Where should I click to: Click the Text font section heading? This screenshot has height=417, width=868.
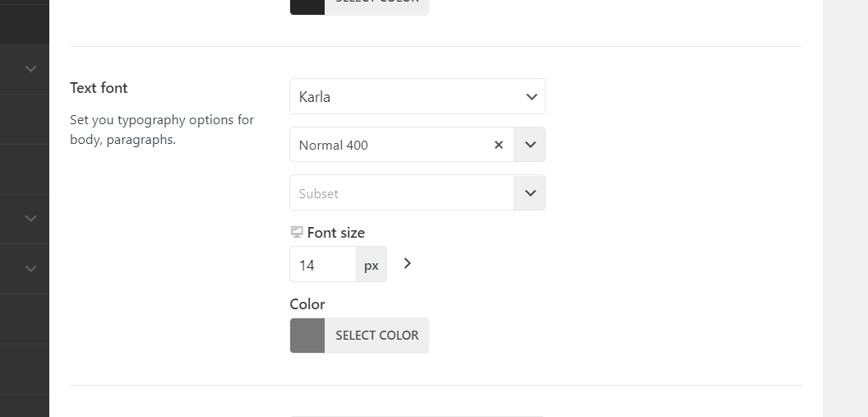[x=99, y=88]
